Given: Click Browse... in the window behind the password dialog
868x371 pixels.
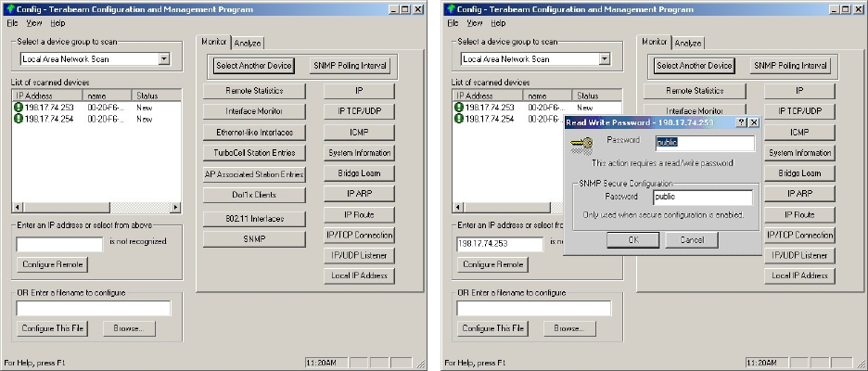Looking at the screenshot, I should 569,328.
